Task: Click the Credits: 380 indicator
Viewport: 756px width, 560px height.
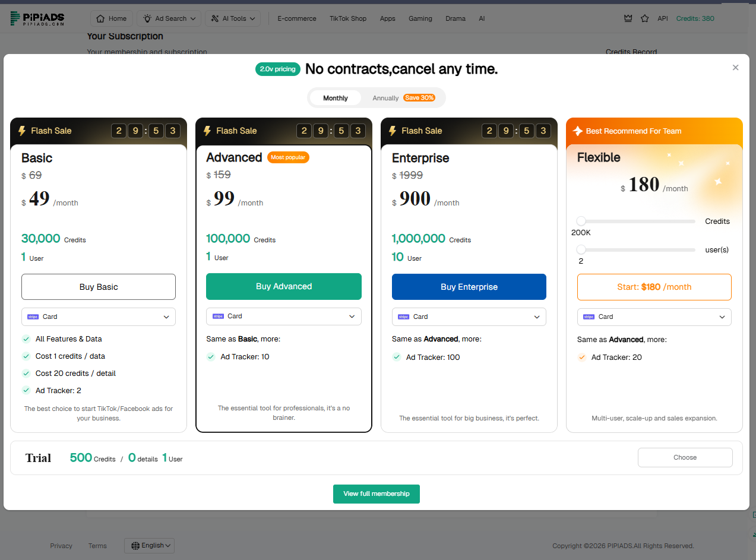Action: [x=695, y=18]
